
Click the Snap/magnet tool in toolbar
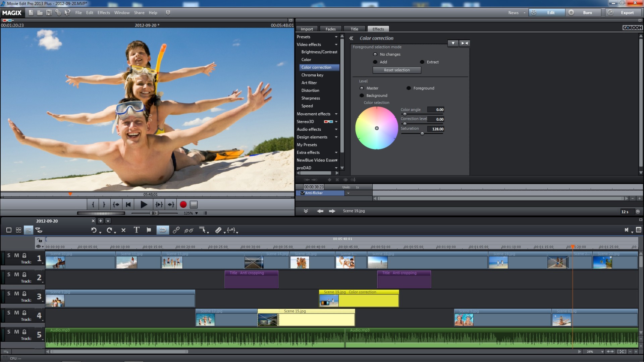(163, 230)
